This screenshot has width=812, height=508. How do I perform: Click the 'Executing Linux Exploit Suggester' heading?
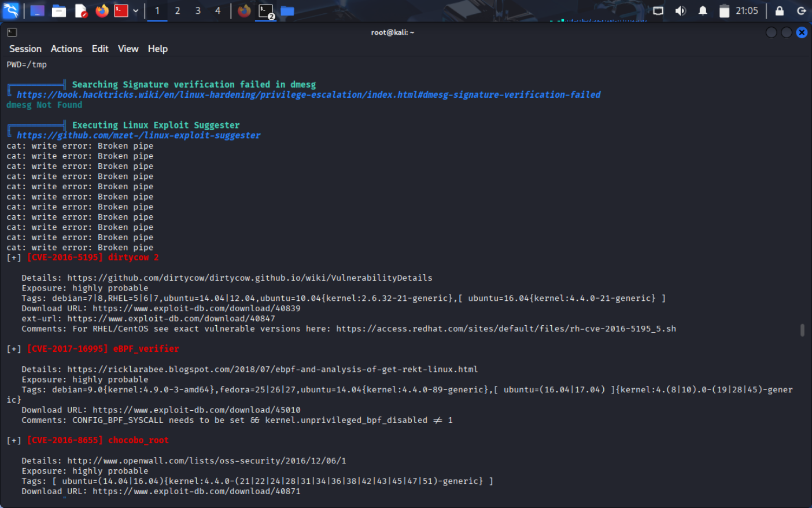[x=156, y=125]
